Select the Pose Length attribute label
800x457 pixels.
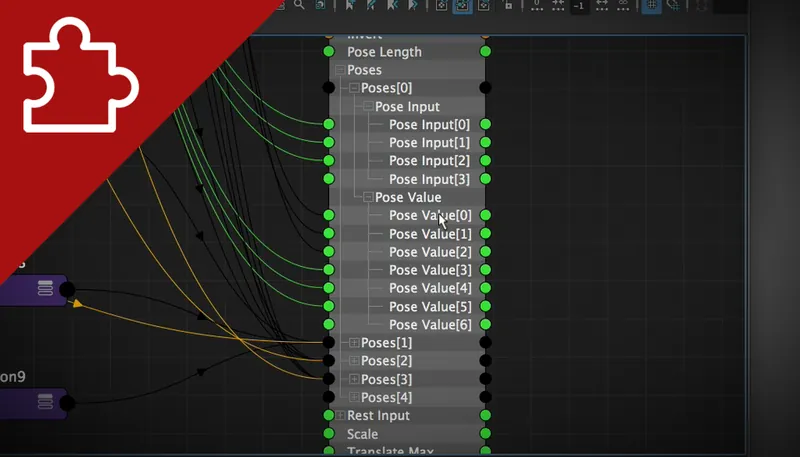385,52
